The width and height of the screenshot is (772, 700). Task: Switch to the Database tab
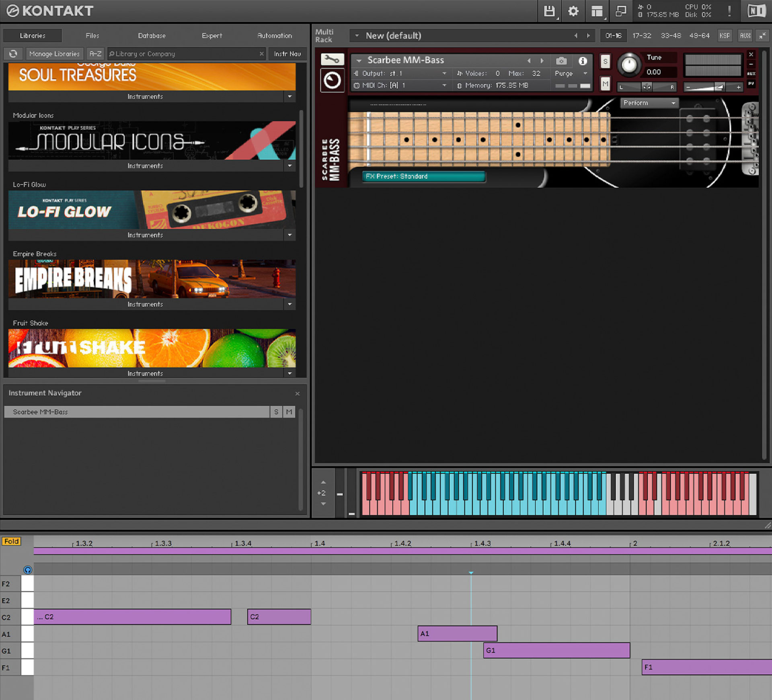coord(152,35)
